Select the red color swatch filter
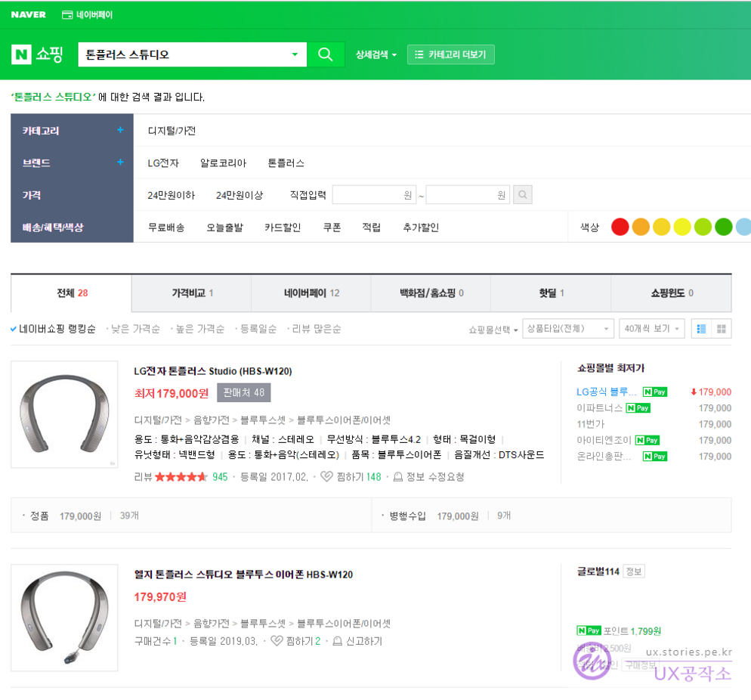 620,227
